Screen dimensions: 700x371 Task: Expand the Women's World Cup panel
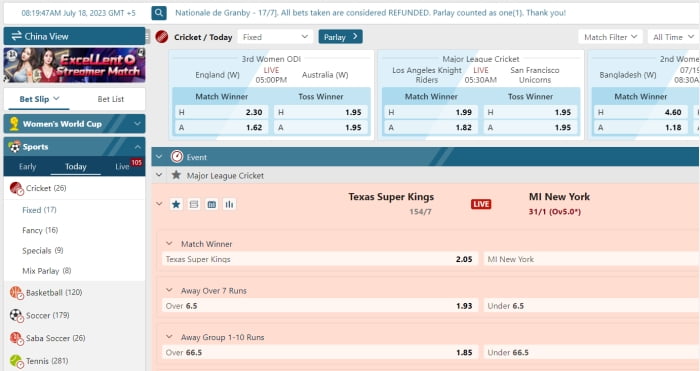point(74,124)
